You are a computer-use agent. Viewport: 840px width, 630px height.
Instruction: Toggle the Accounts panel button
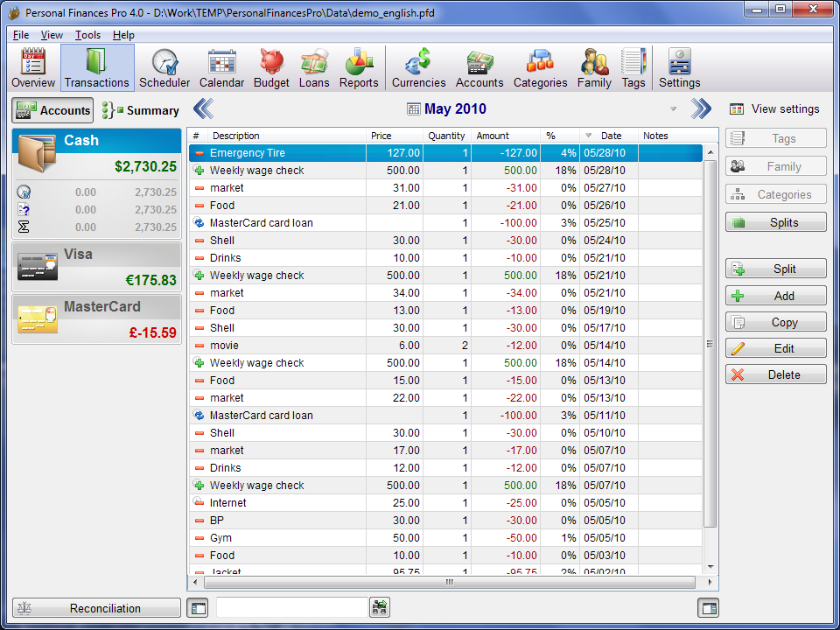[52, 110]
